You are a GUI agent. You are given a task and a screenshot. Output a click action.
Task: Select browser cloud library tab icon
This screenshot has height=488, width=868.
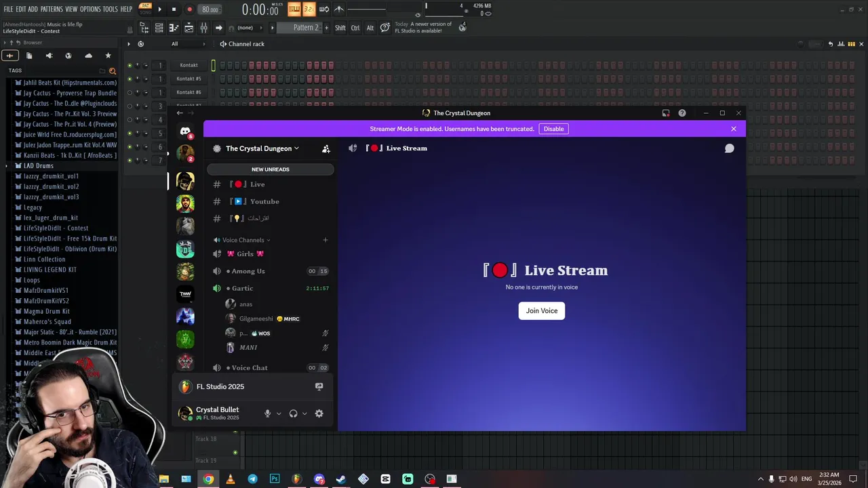pyautogui.click(x=88, y=56)
